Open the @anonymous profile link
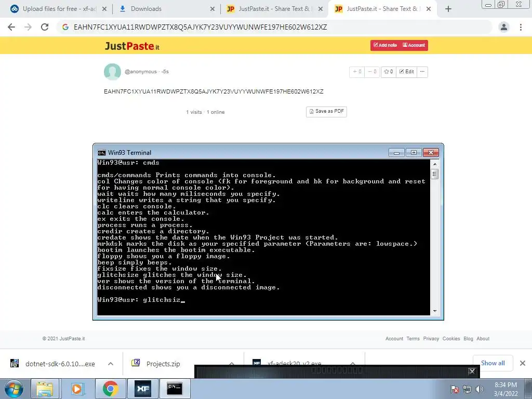Image resolution: width=532 pixels, height=399 pixels. click(140, 72)
